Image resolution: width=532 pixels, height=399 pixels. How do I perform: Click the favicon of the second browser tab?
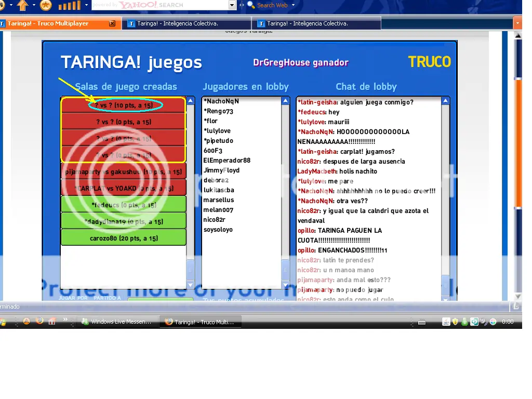(x=131, y=23)
